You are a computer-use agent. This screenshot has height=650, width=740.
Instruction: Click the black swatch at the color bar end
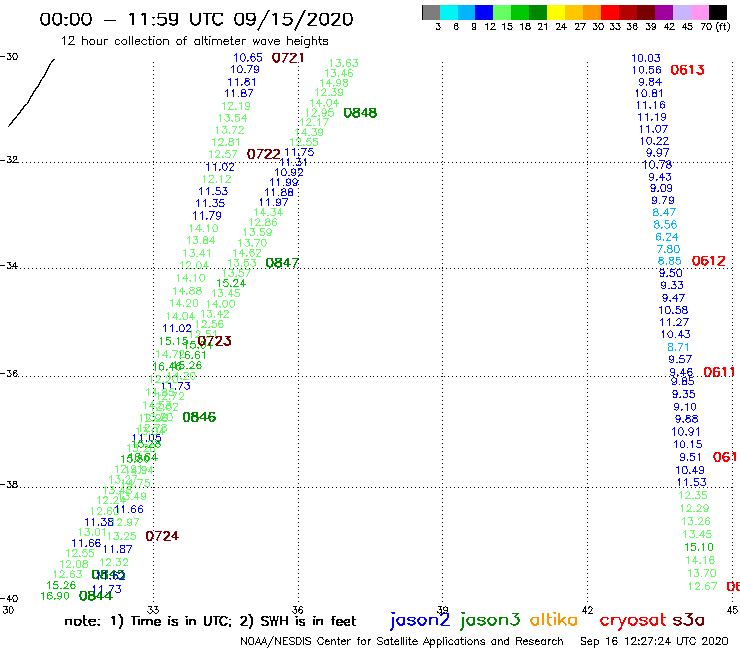[x=718, y=12]
